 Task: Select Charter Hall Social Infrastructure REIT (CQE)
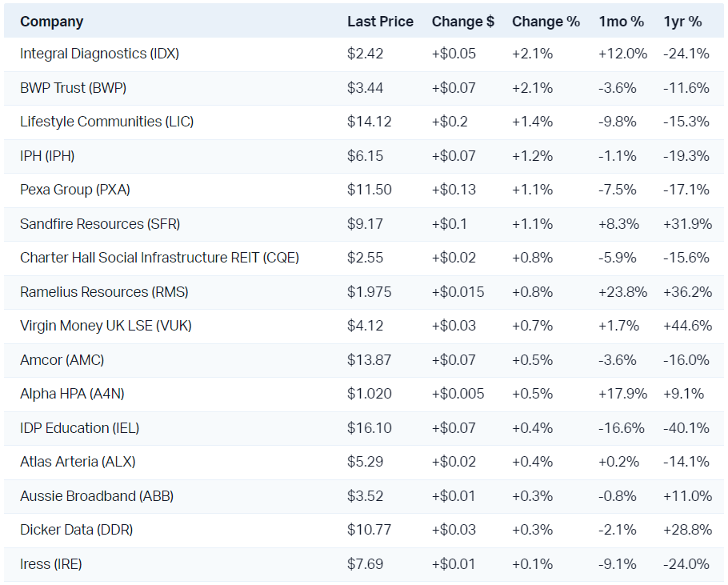click(159, 258)
